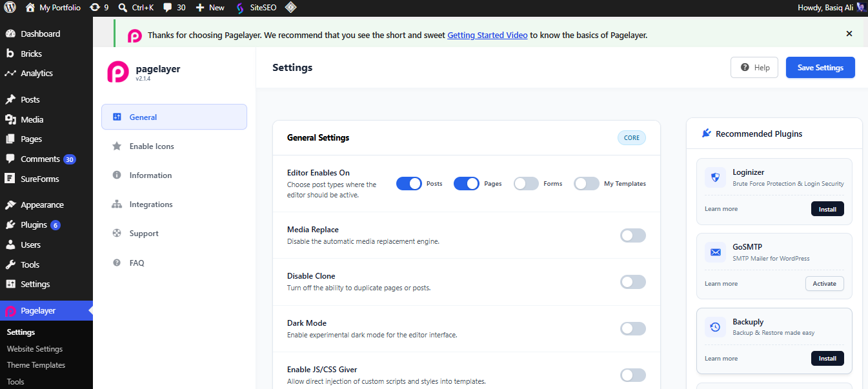The image size is (868, 389).
Task: Open Pagelayer menu in WordPress sidebar
Action: (46, 310)
